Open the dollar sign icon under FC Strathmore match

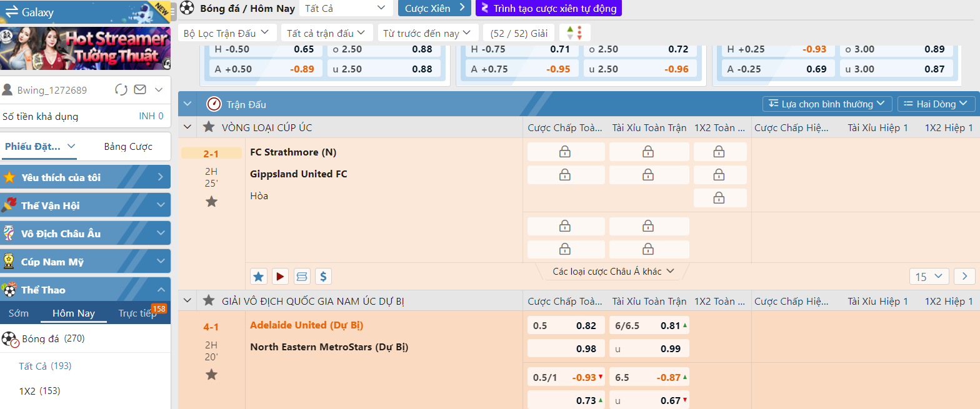(323, 276)
